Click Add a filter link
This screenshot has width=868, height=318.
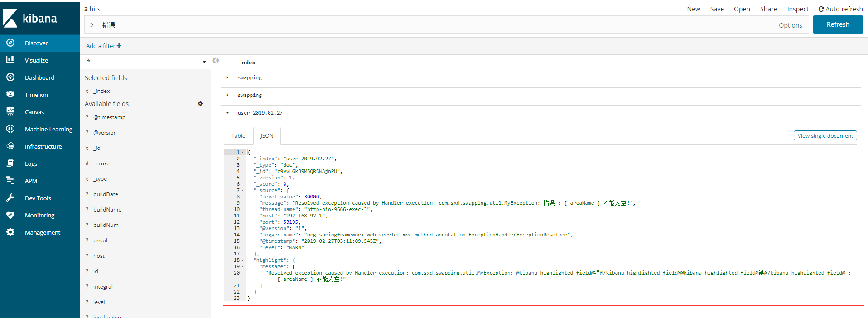104,46
